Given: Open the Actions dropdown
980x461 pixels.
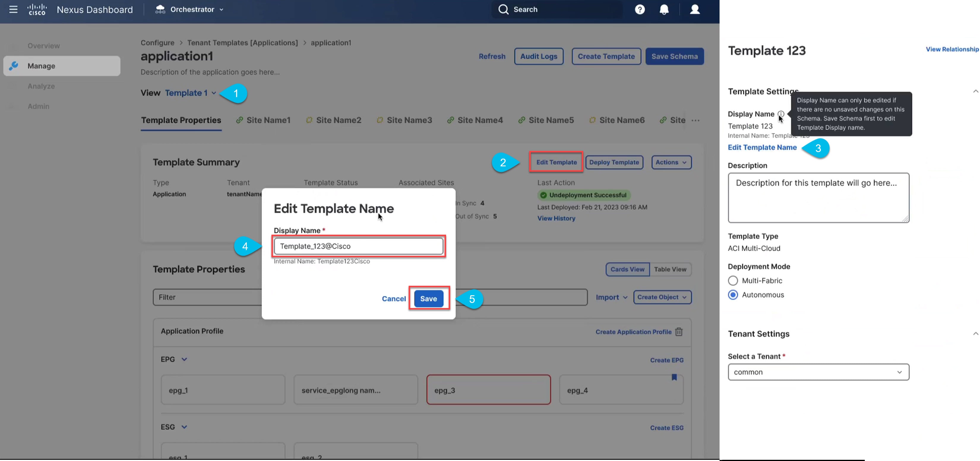Looking at the screenshot, I should (671, 162).
